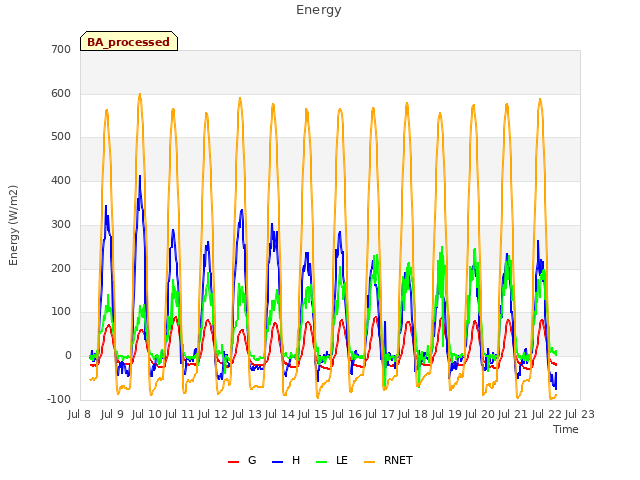Click the 200 y-axis tick label
Viewport: 640px width, 480px height.
tap(61, 269)
